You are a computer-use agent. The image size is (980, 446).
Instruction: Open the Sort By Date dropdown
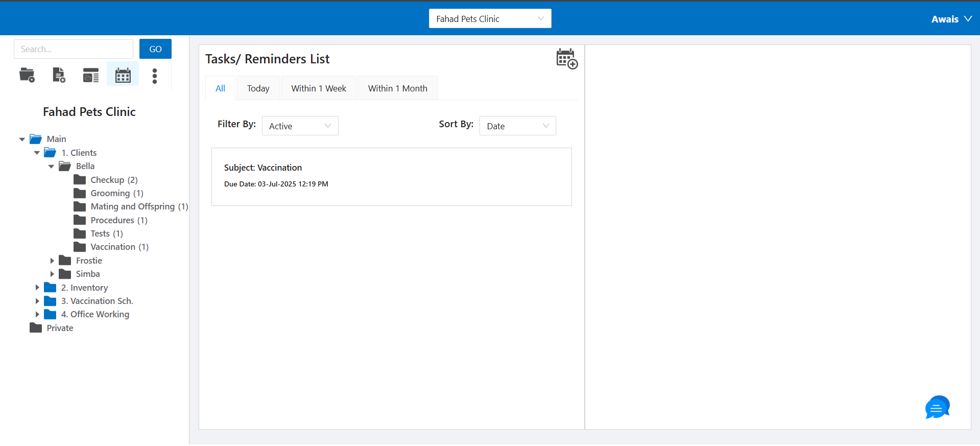(518, 126)
